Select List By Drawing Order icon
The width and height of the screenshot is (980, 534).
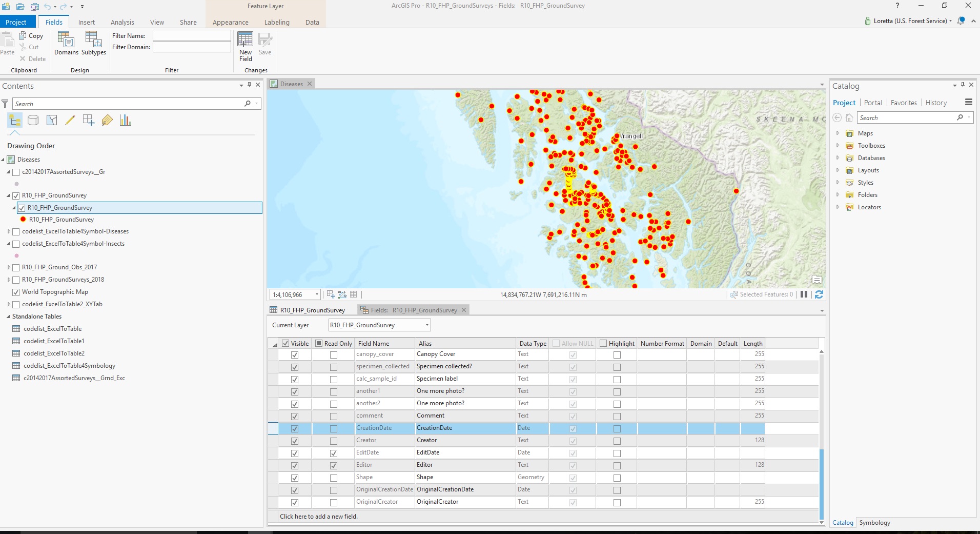point(15,120)
